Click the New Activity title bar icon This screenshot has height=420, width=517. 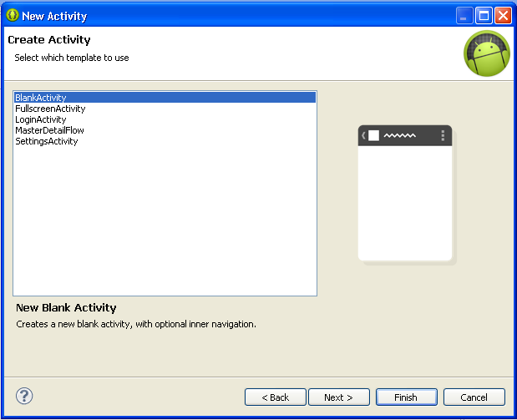click(x=13, y=15)
